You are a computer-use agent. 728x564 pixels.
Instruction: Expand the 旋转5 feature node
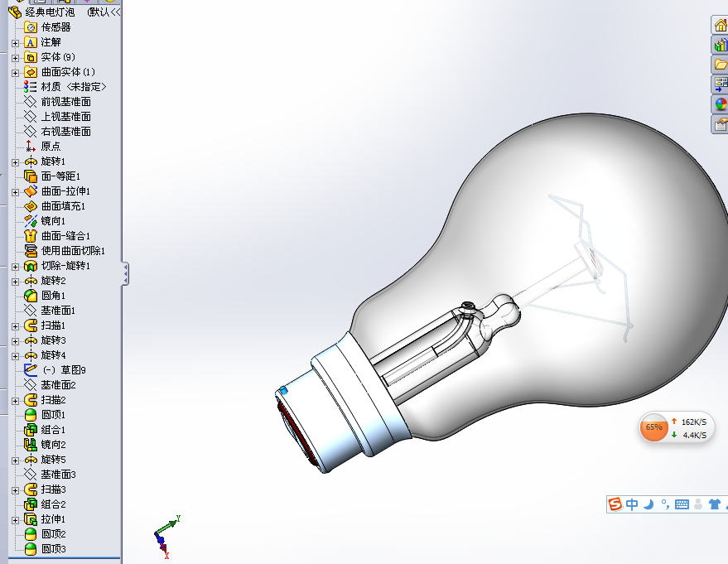(15, 460)
